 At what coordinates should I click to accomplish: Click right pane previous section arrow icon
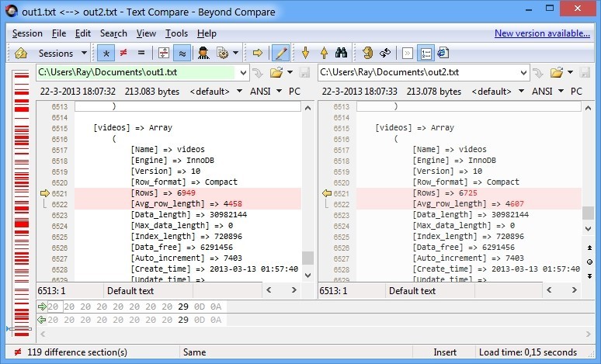[x=589, y=248]
